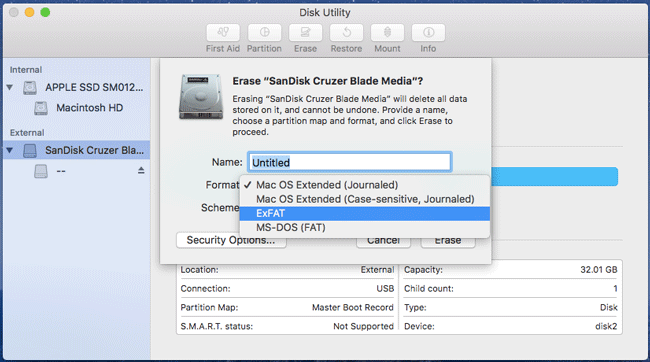The height and width of the screenshot is (362, 650).
Task: Collapse the APPLE SSD disclosure triangle
Action: (10, 87)
